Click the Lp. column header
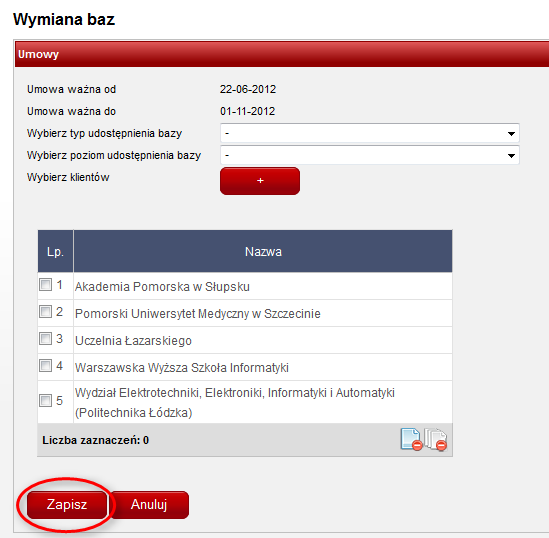Image resolution: width=549 pixels, height=538 pixels. tap(55, 251)
